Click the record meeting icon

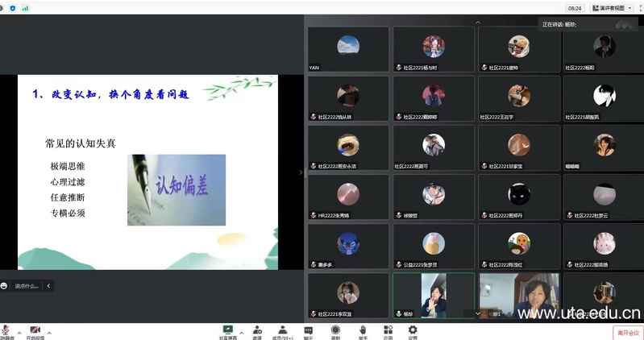335,330
